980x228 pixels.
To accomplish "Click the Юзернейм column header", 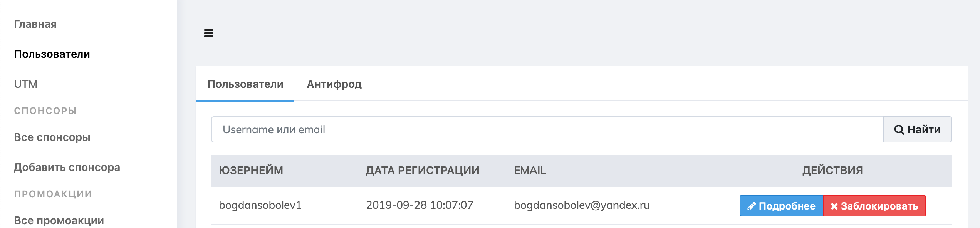I will click(x=251, y=171).
